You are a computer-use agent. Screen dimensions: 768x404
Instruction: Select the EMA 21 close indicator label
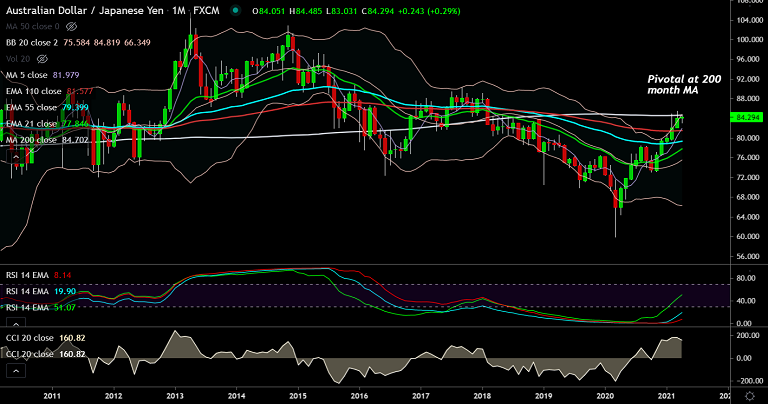pos(31,123)
